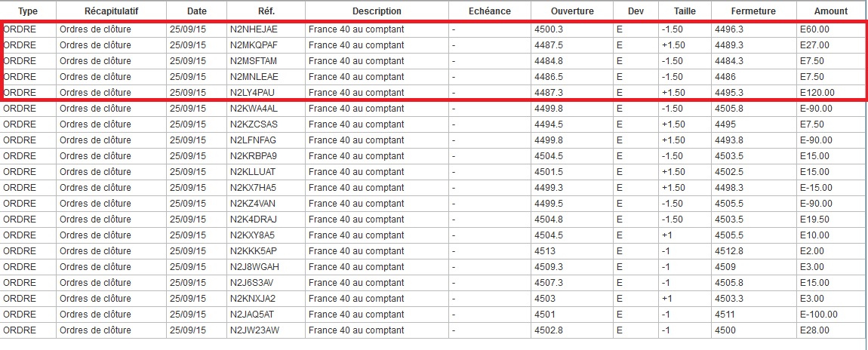868x350 pixels.
Task: Click reference cell N2JW23AW
Action: coord(254,330)
